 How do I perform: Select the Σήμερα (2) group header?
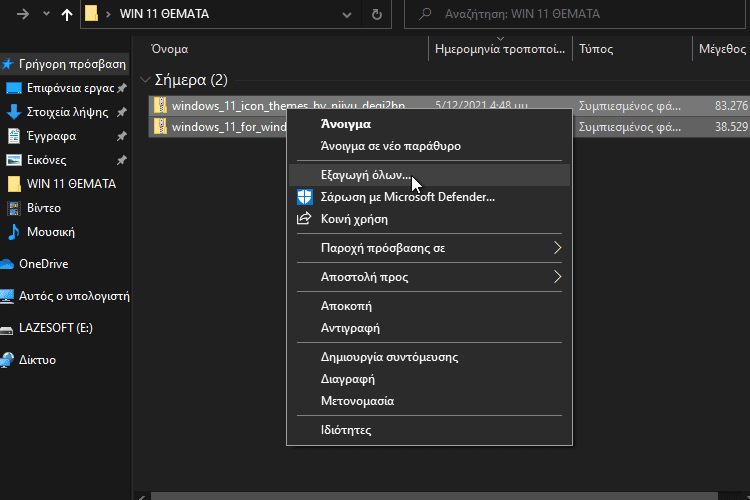pos(191,79)
